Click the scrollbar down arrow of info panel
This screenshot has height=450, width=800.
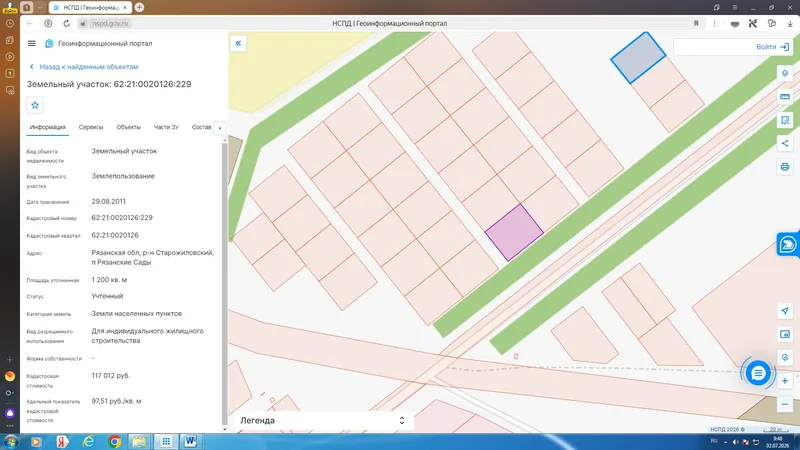(224, 430)
